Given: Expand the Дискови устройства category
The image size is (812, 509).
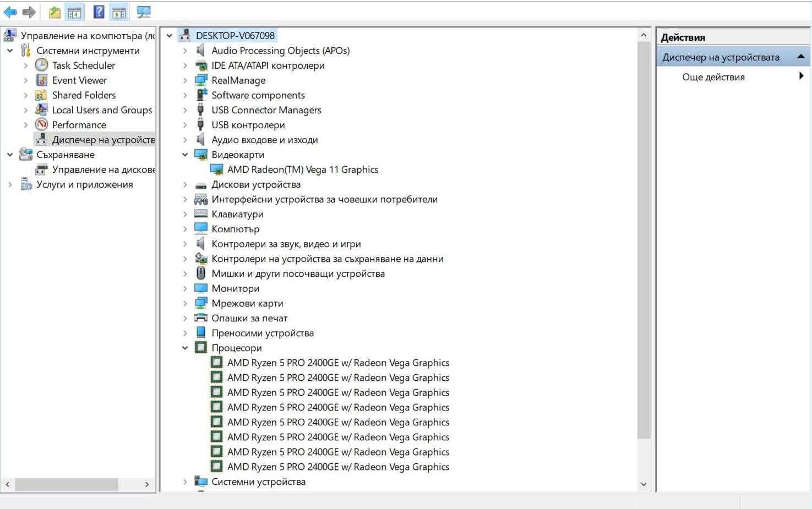Looking at the screenshot, I should pos(185,184).
